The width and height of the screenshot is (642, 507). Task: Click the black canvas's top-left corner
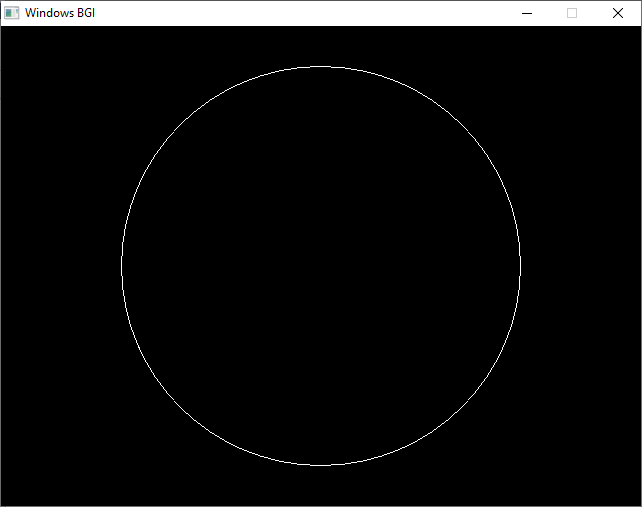pyautogui.click(x=4, y=29)
